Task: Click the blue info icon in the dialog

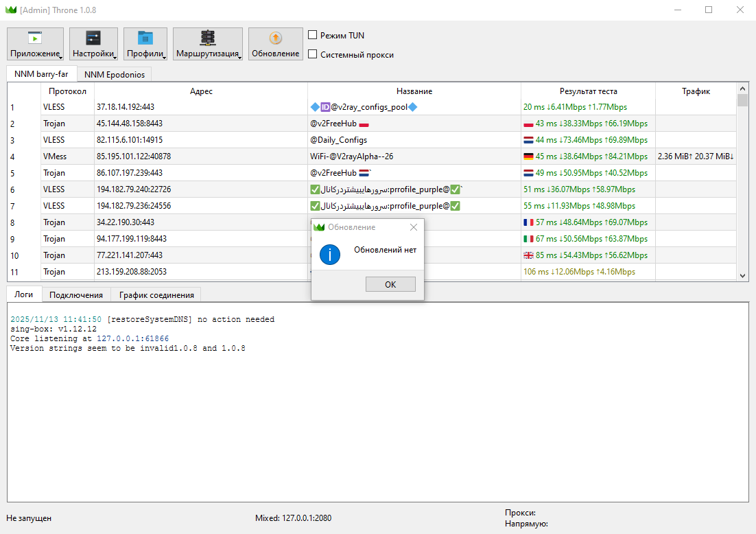Action: point(330,255)
